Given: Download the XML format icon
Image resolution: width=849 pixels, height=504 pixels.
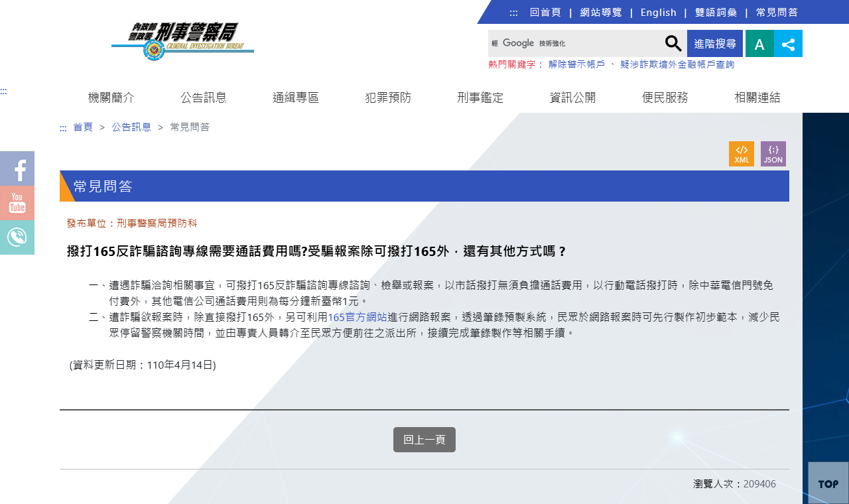Looking at the screenshot, I should pos(742,154).
